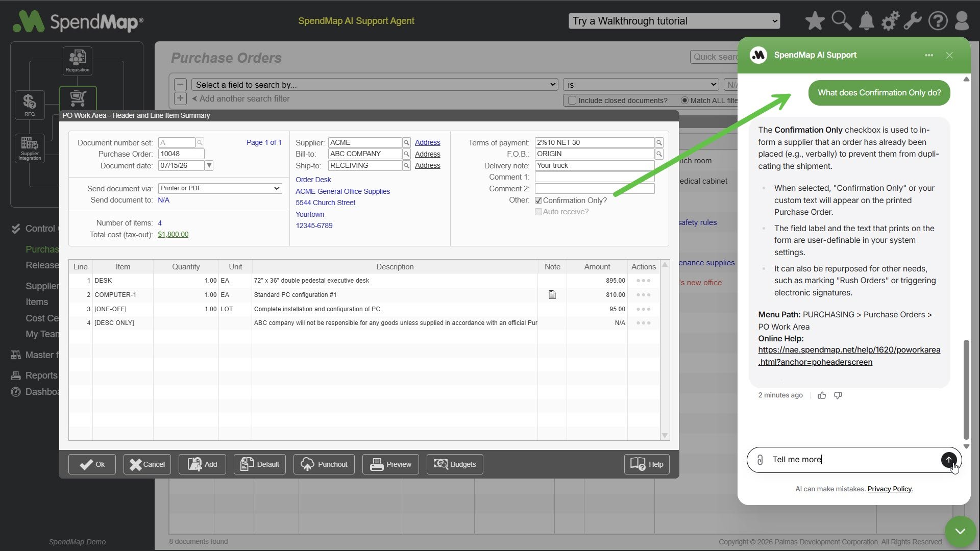This screenshot has width=980, height=551.
Task: Open the Favorites star icon
Action: 815,21
